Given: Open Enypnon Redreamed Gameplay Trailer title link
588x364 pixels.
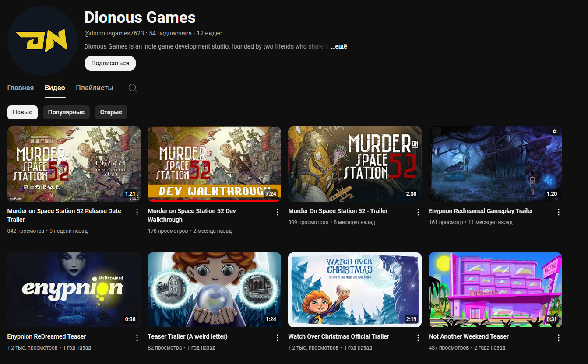Looking at the screenshot, I should [481, 211].
